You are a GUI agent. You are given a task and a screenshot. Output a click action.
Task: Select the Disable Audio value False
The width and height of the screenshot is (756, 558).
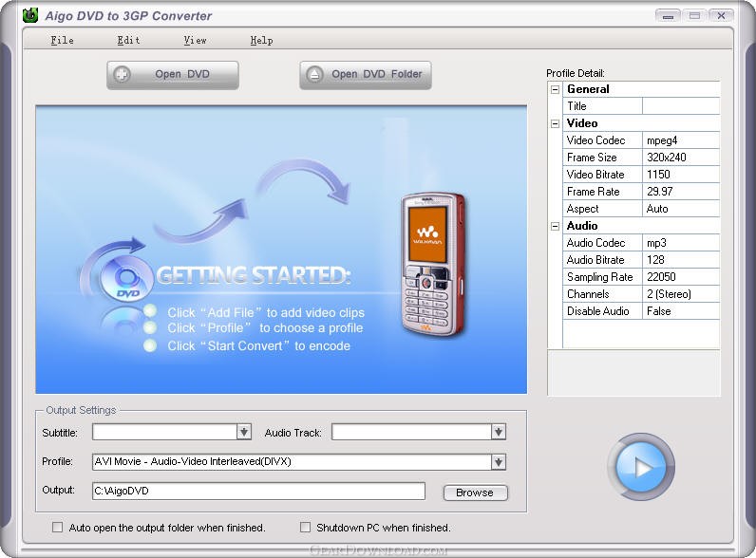681,311
